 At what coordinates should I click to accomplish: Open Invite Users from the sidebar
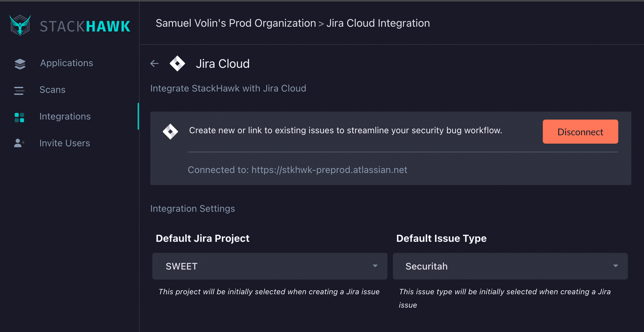pos(65,143)
